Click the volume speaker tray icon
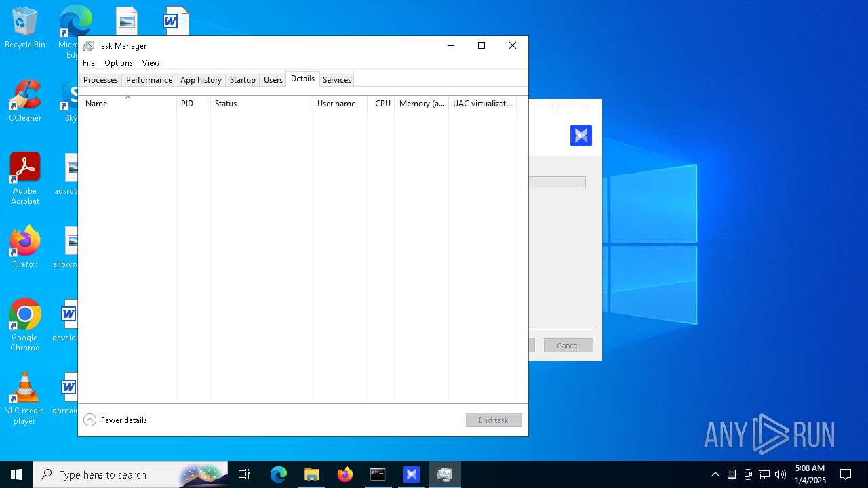Image resolution: width=868 pixels, height=488 pixels. pos(781,474)
